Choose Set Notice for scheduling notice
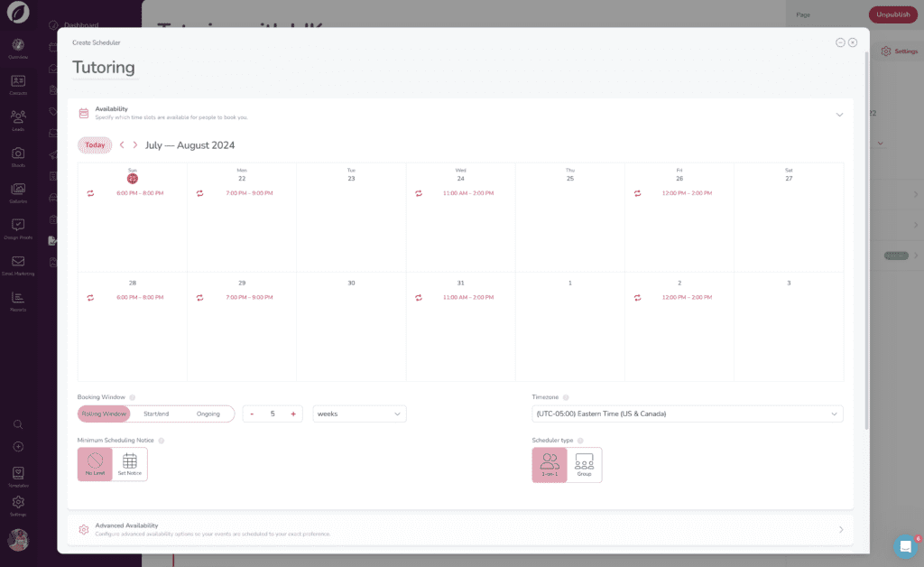Screen dimensions: 924x567 [x=129, y=463]
